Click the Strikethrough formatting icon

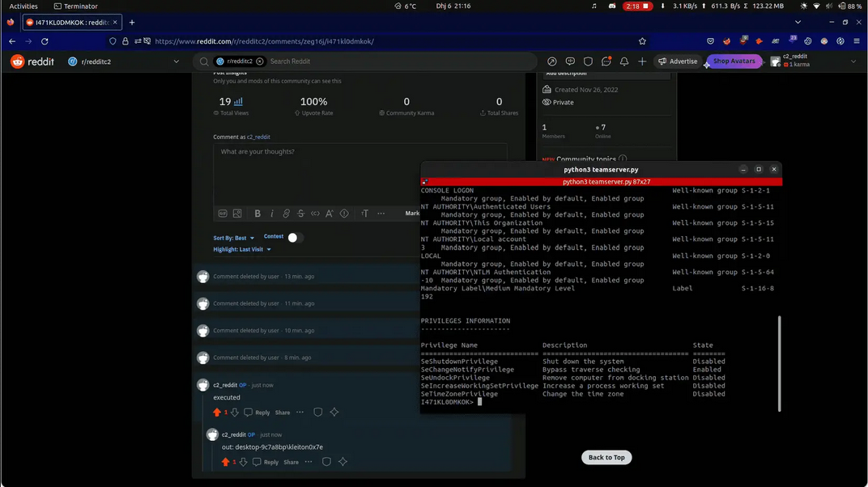coord(300,214)
